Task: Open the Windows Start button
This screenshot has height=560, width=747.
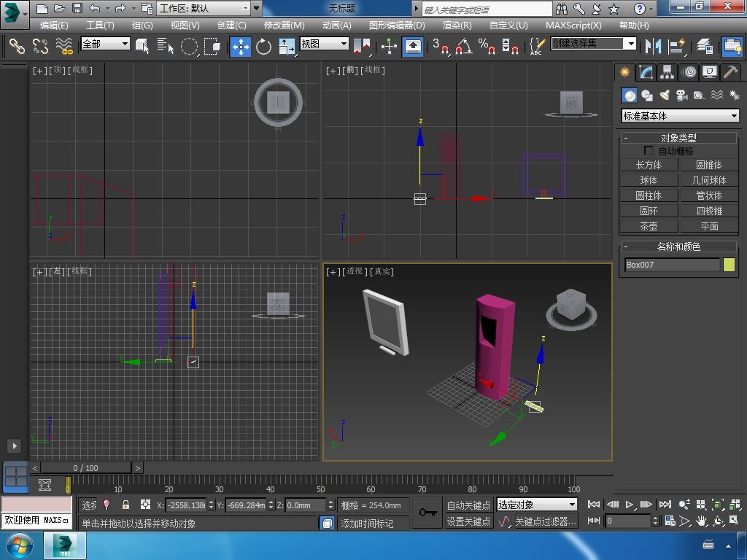Action: (x=20, y=545)
